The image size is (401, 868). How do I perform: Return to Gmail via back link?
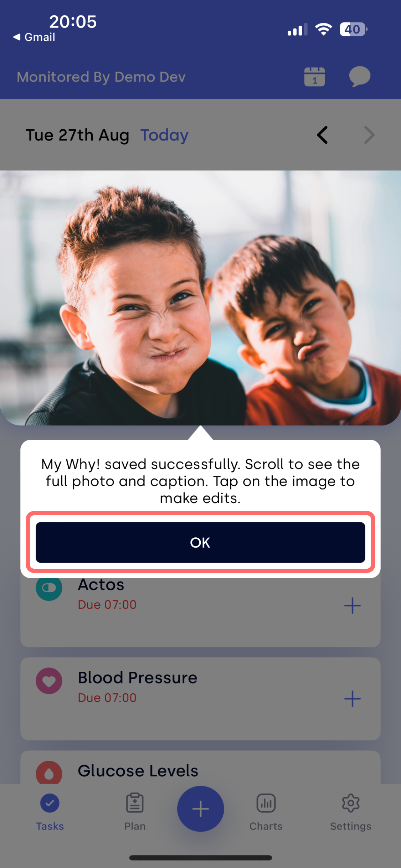point(34,37)
